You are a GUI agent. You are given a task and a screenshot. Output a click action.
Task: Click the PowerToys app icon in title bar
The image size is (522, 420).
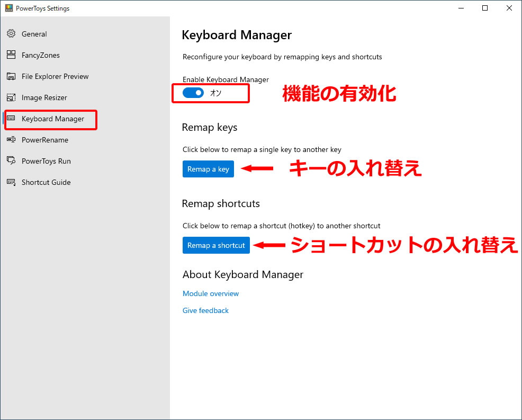click(9, 8)
